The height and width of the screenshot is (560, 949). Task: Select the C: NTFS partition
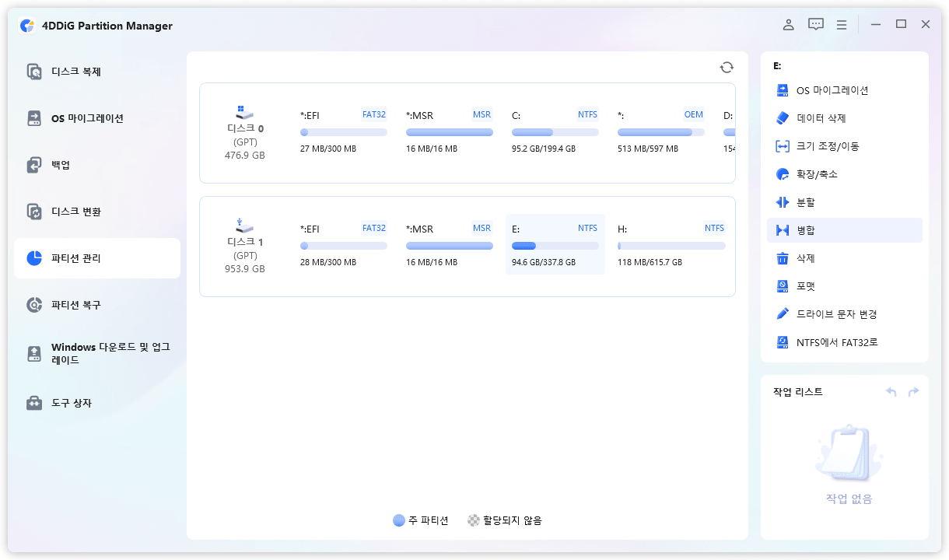pyautogui.click(x=555, y=132)
